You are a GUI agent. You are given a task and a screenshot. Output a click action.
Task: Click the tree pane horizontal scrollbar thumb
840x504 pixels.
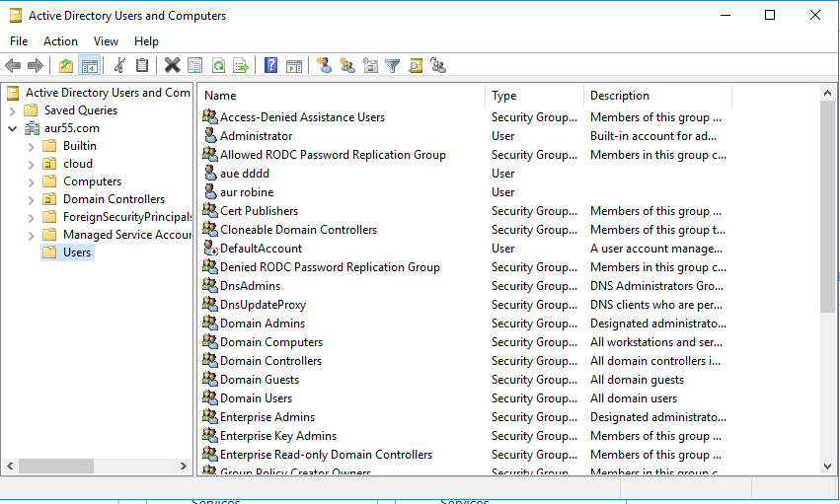click(56, 466)
